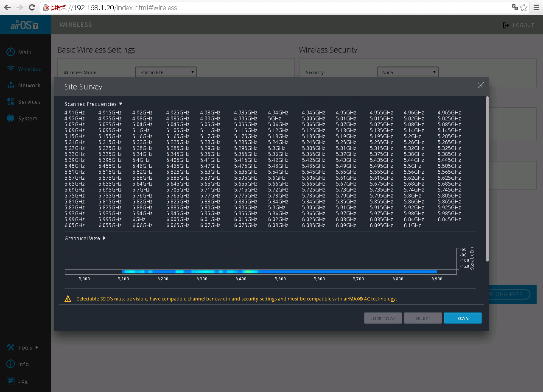Click the 5.9GHz frequency entry

(277, 208)
